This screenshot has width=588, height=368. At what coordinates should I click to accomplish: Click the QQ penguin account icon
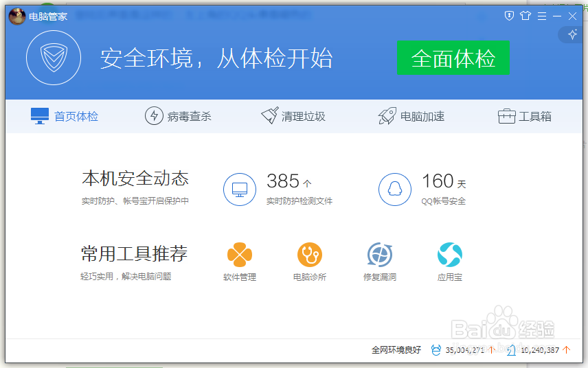[394, 189]
